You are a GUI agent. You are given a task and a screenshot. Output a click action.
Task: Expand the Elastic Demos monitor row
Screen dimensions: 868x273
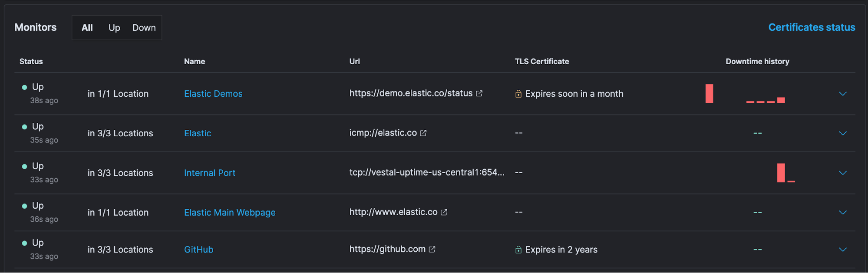pyautogui.click(x=843, y=94)
